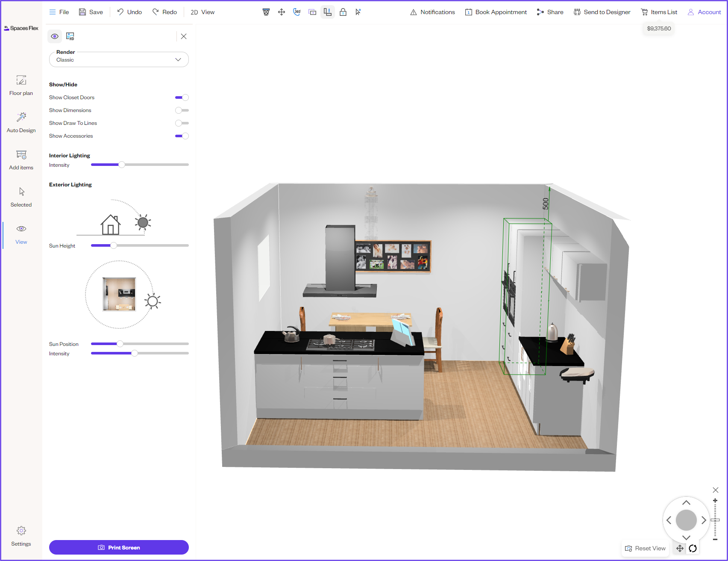Click the rotate mode icon near navigator
This screenshot has width=728, height=561.
pyautogui.click(x=693, y=548)
